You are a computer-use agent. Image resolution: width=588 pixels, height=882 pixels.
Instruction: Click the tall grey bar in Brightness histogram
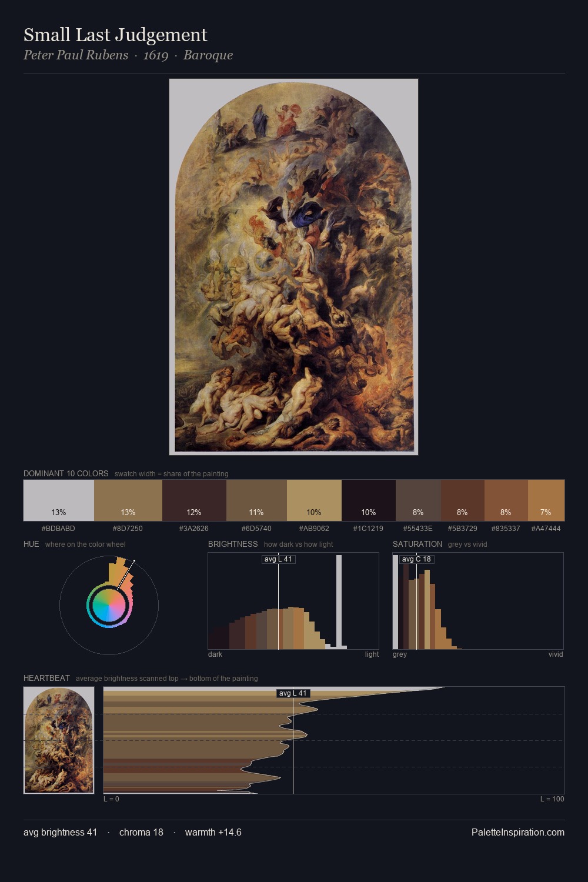pyautogui.click(x=339, y=601)
